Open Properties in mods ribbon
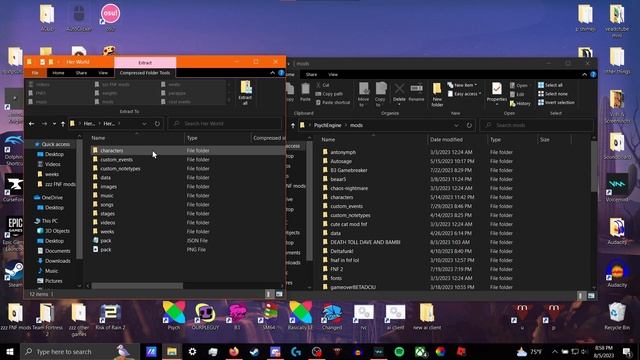Viewport: 640px width, 360px height. click(x=497, y=94)
